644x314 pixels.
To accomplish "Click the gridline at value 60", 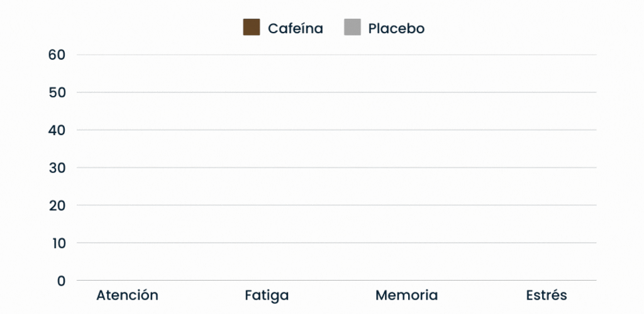I will coord(336,55).
